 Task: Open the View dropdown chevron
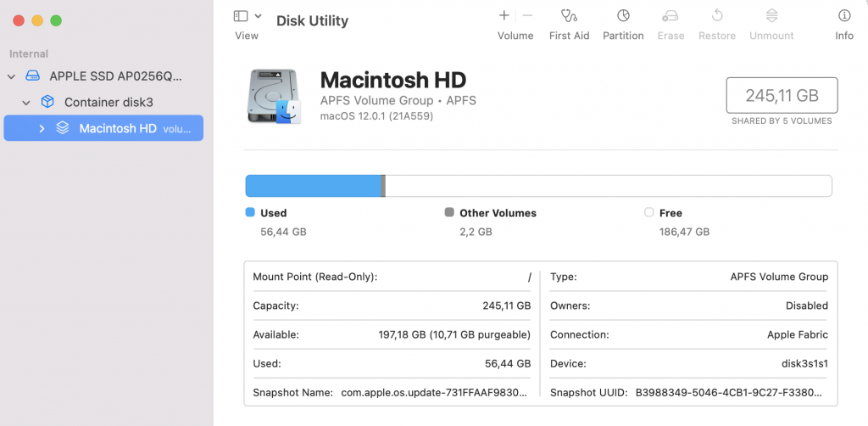[258, 16]
